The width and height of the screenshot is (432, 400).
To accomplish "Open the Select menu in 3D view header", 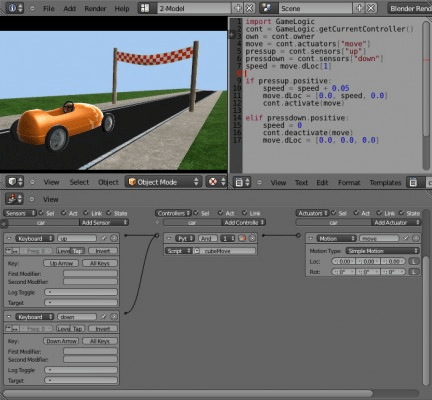I will click(79, 182).
